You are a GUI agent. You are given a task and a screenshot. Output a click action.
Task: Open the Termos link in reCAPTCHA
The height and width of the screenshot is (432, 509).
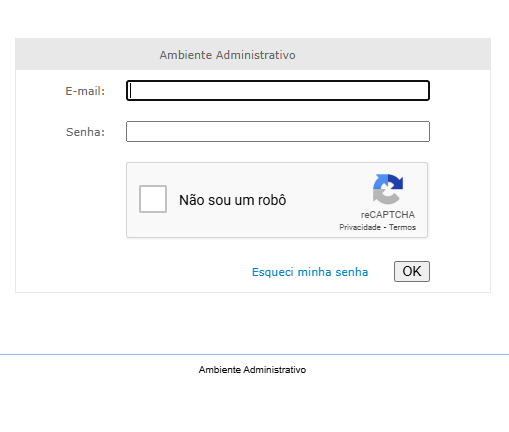402,227
